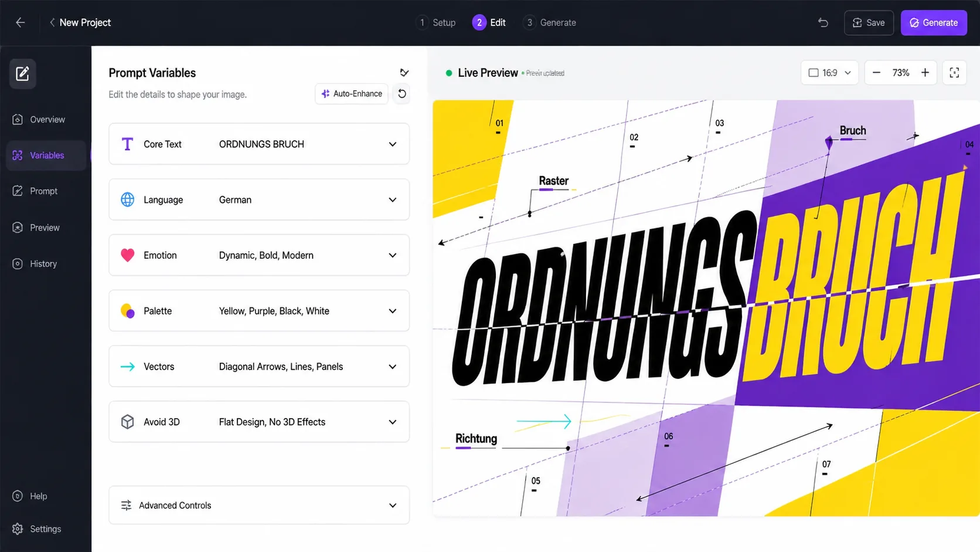Zoom in the preview with plus icon
This screenshot has width=980, height=552.
pyautogui.click(x=925, y=73)
